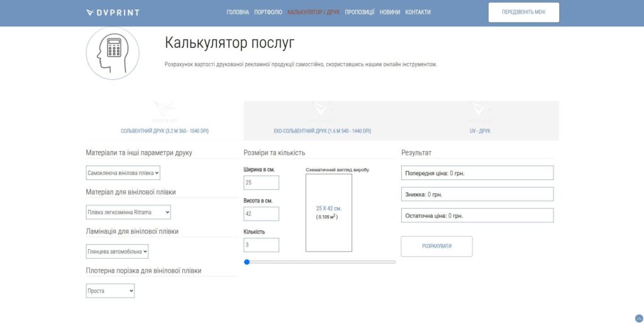This screenshot has width=644, height=324.
Task: Click the DVPRINT logo in header
Action: 113,13
